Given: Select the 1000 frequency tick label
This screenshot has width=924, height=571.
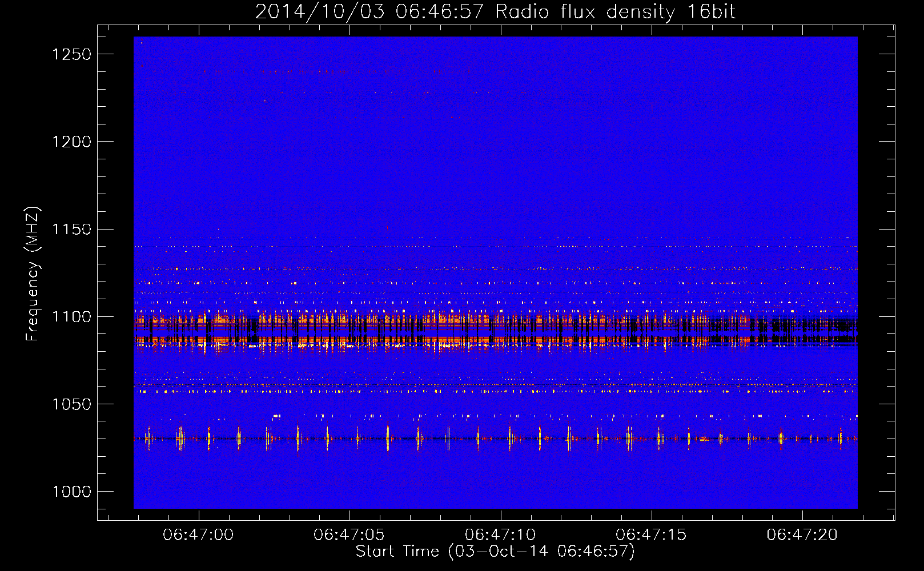Looking at the screenshot, I should [x=72, y=492].
